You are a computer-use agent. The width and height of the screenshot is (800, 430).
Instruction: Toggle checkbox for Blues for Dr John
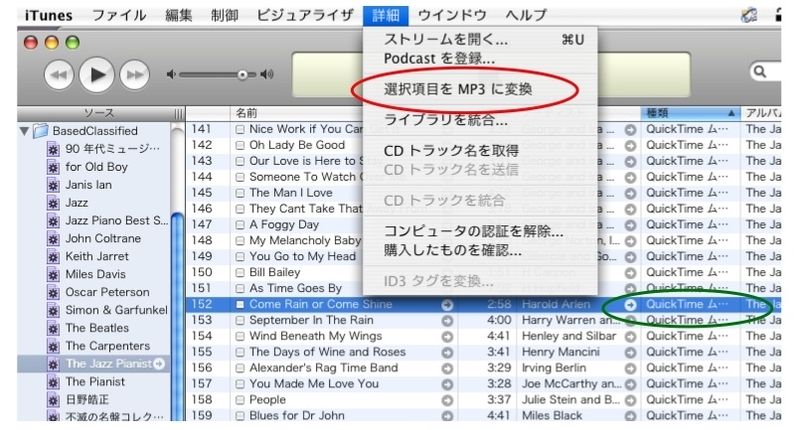click(x=240, y=416)
